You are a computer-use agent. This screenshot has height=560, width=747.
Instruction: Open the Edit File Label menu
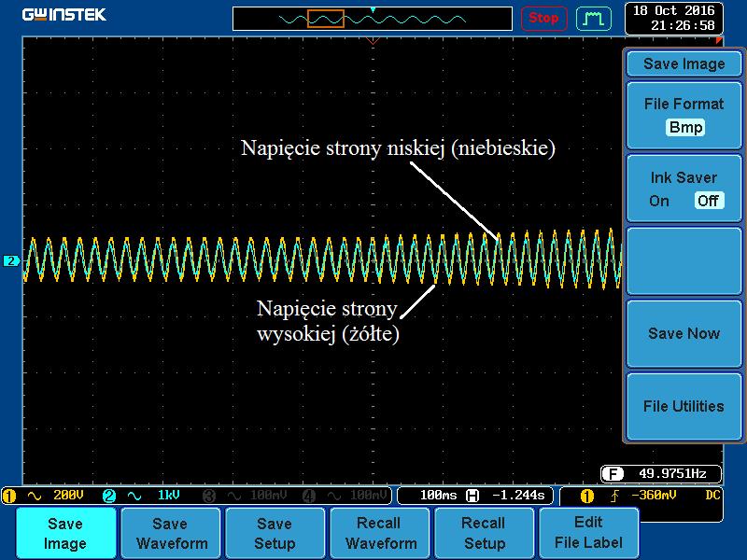589,533
